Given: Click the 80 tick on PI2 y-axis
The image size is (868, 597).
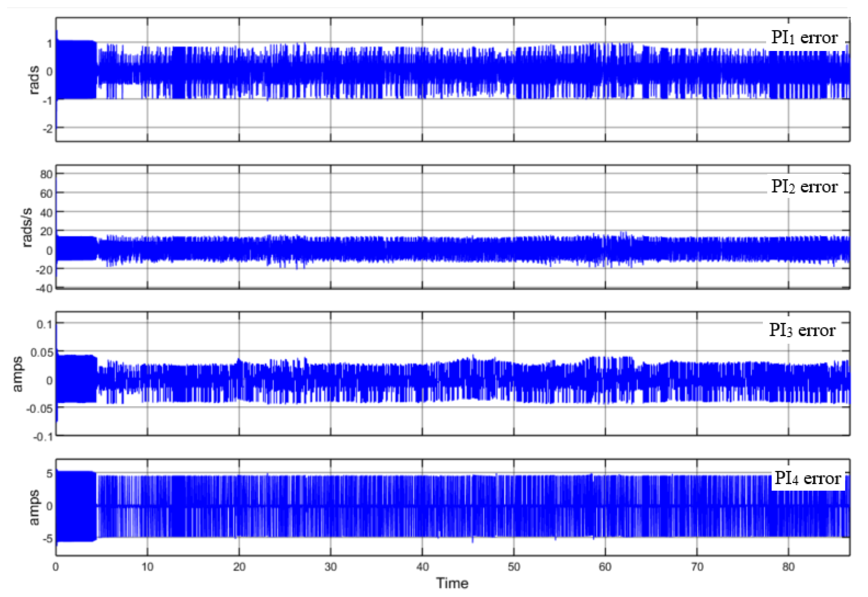Looking at the screenshot, I should 46,174.
